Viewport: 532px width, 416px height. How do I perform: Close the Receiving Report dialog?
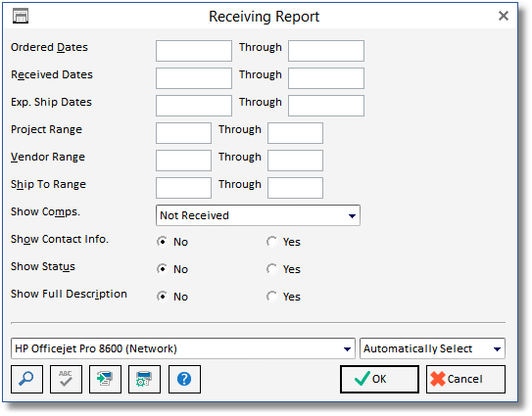pyautogui.click(x=504, y=16)
